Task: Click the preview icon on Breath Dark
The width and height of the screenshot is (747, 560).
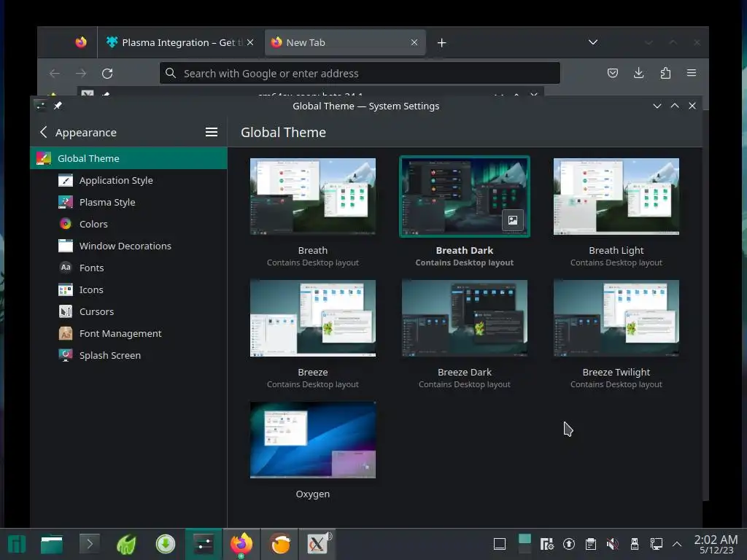Action: click(x=513, y=220)
